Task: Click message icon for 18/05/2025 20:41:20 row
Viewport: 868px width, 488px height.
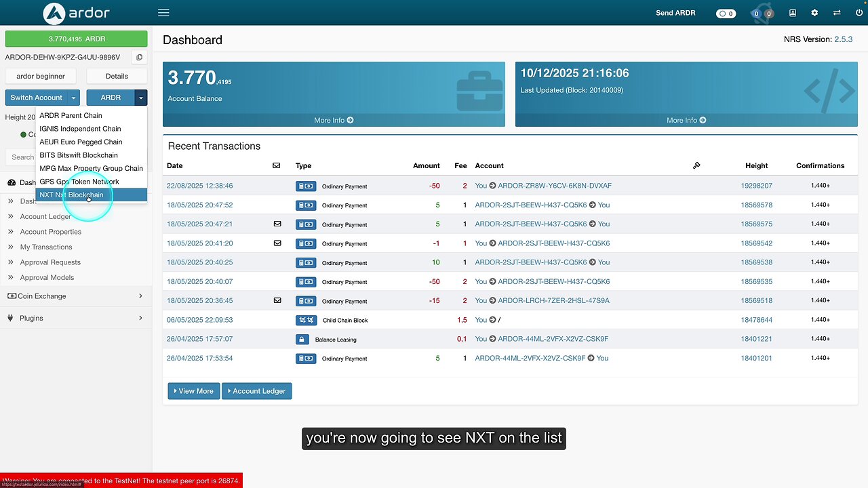Action: [277, 243]
